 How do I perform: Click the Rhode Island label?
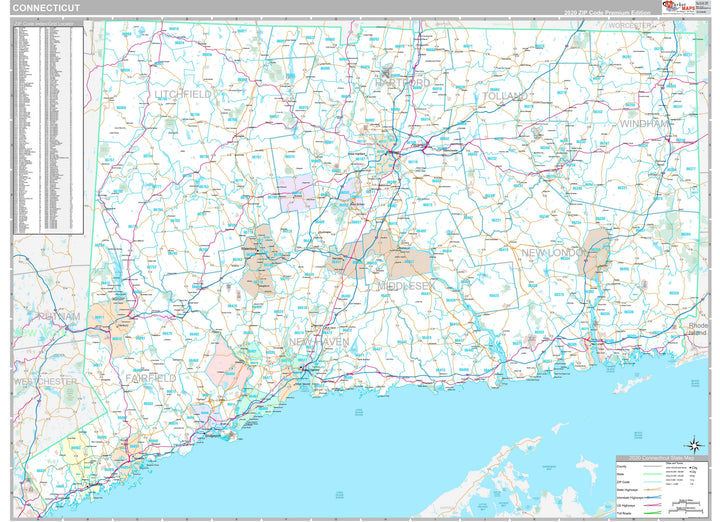point(698,328)
